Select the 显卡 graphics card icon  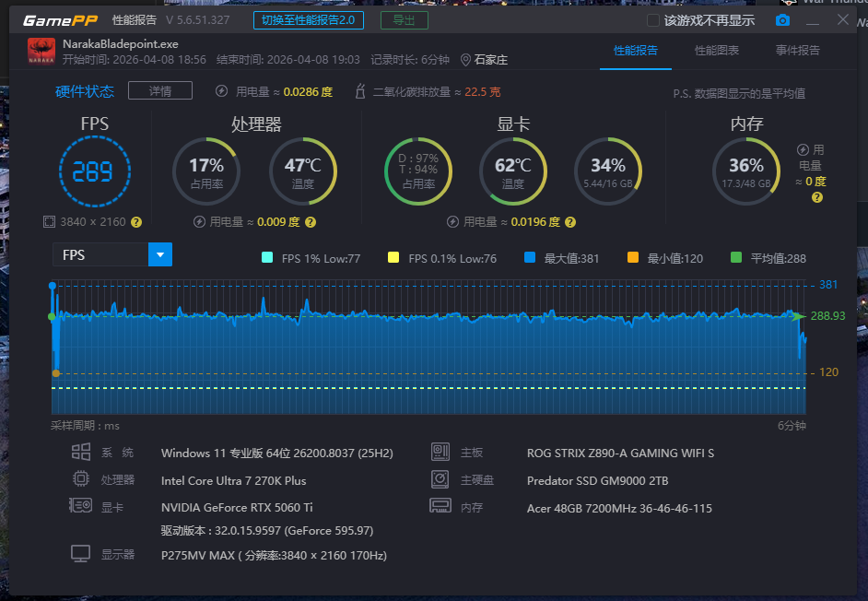click(x=81, y=505)
